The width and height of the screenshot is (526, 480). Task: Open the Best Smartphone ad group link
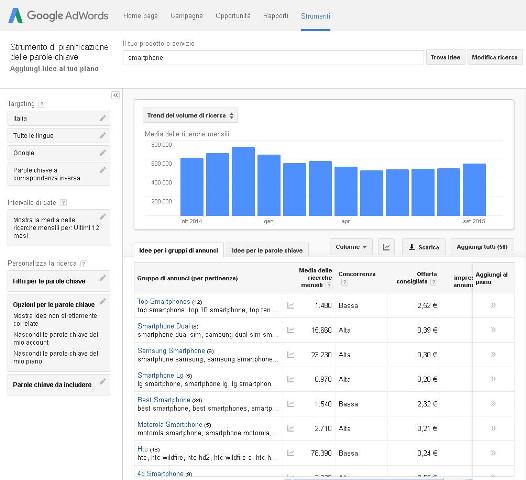coord(164,400)
